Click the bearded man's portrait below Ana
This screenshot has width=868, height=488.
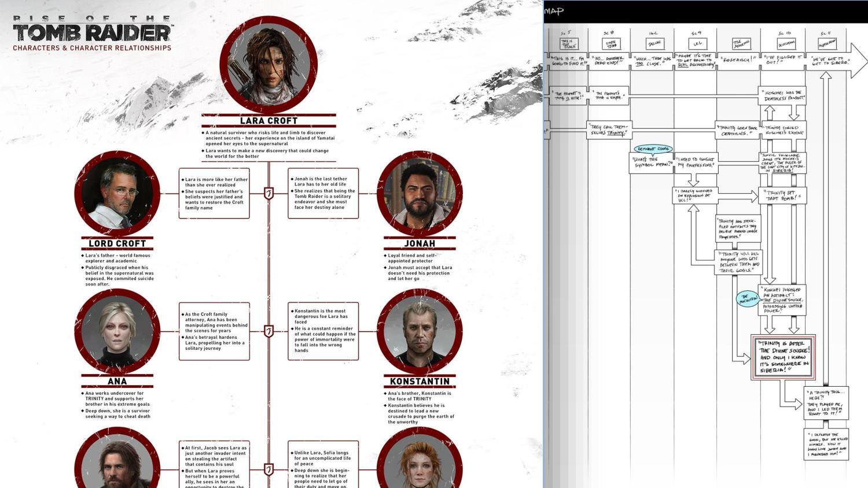click(117, 458)
